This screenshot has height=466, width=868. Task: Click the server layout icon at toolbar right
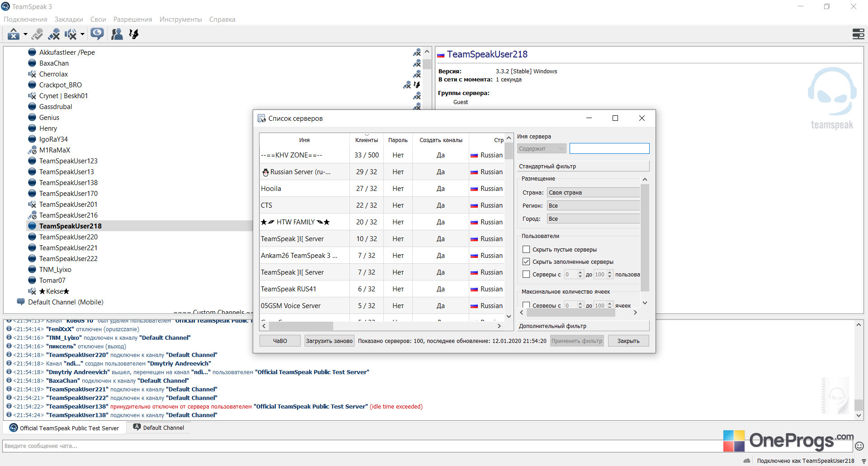pos(858,34)
